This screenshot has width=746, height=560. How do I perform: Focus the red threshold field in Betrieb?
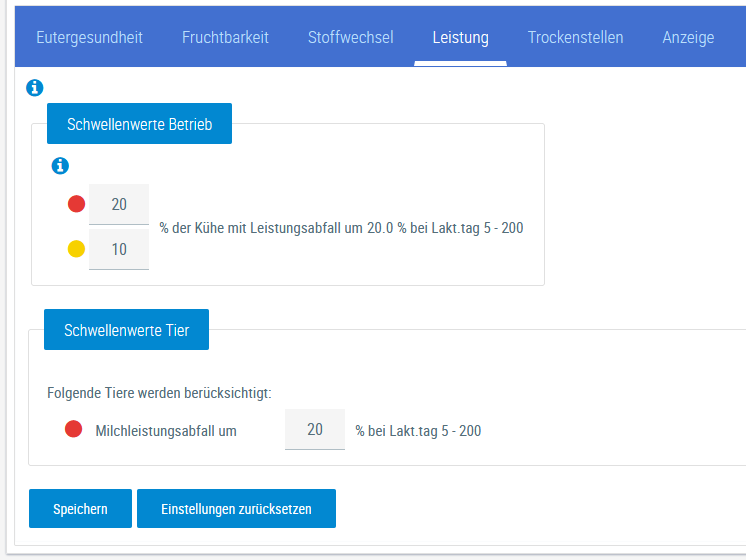point(119,204)
